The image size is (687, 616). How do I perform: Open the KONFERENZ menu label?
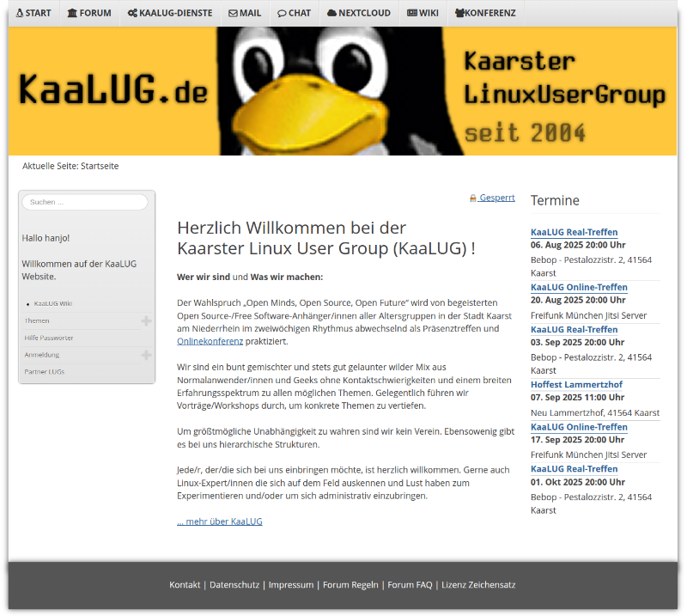coord(490,13)
